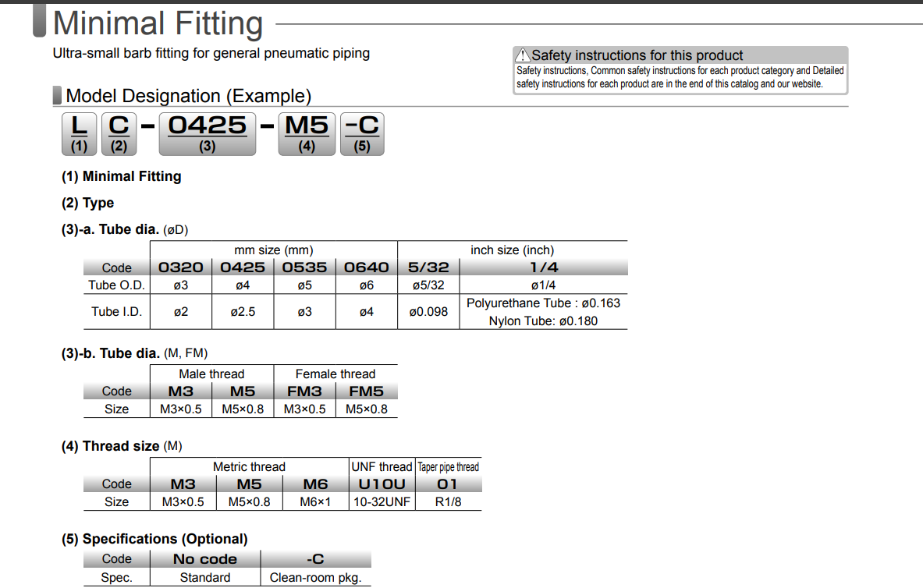Click the "Clean-room pkg." specification cell
The width and height of the screenshot is (923, 588).
pos(315,578)
